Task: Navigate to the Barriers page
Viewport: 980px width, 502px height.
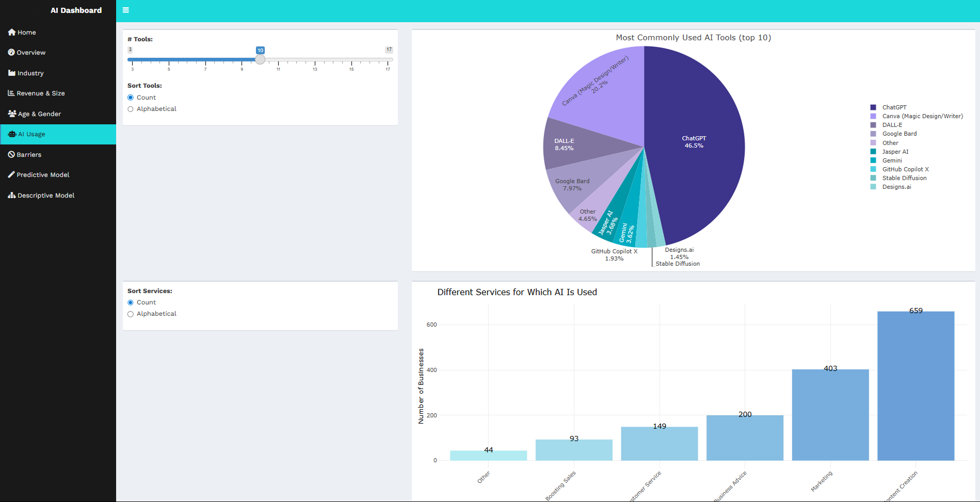Action: (29, 154)
